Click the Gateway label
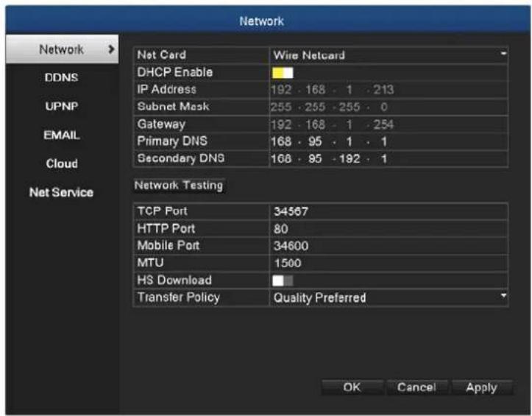Screen dimensions: 532x416 161,124
